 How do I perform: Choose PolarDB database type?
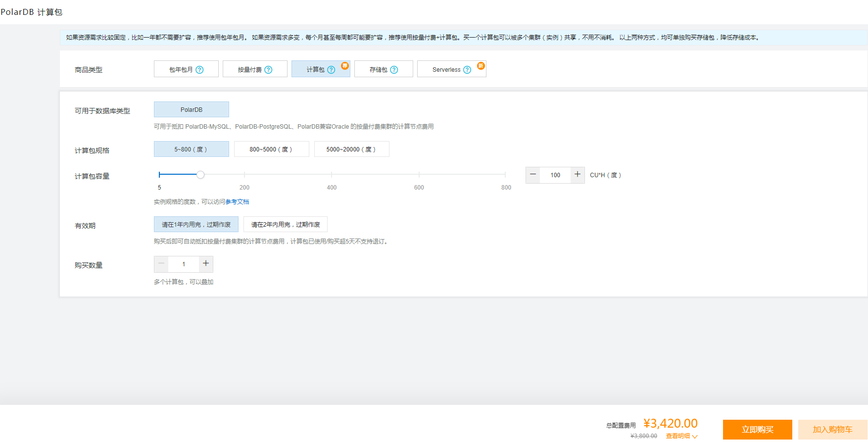[192, 109]
